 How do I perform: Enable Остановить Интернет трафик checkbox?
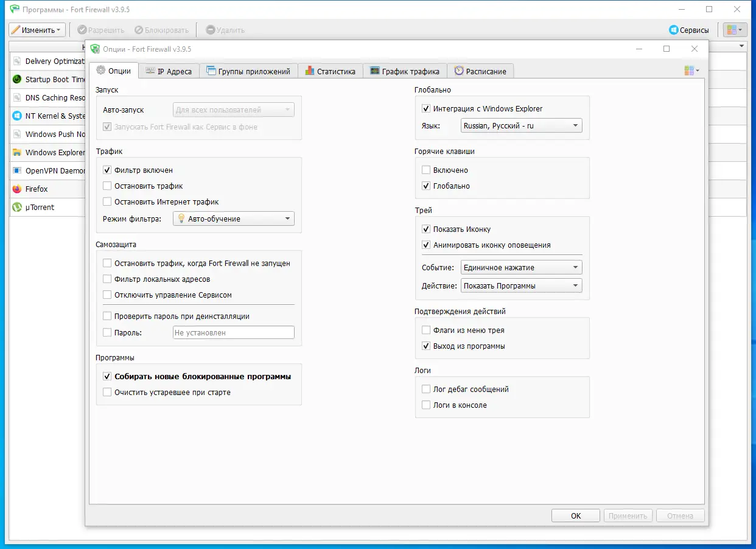107,202
